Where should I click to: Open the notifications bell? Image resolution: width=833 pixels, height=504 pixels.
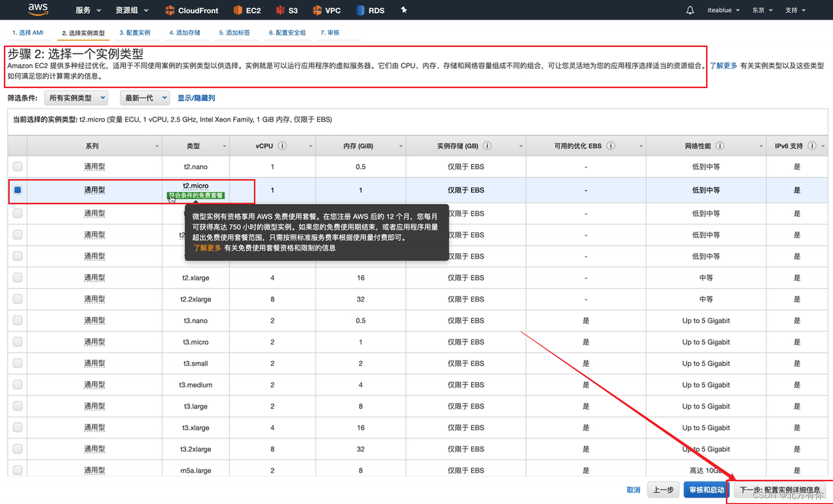tap(690, 10)
